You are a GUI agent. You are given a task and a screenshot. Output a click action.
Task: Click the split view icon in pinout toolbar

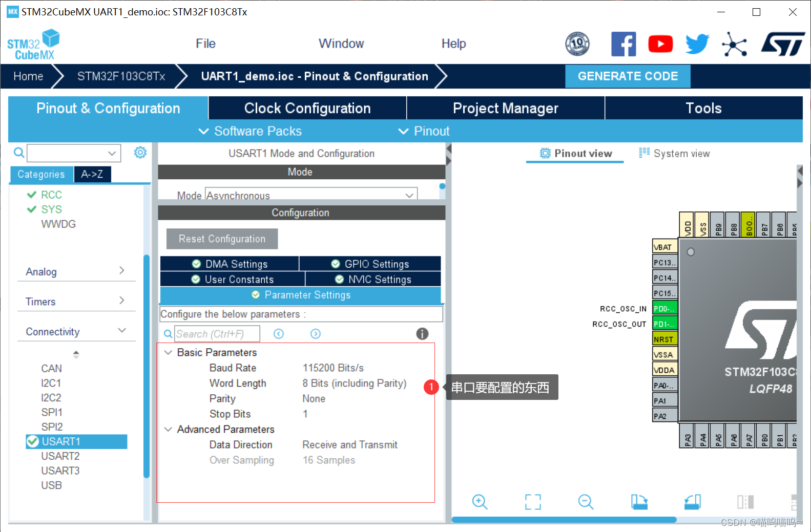[x=745, y=502]
